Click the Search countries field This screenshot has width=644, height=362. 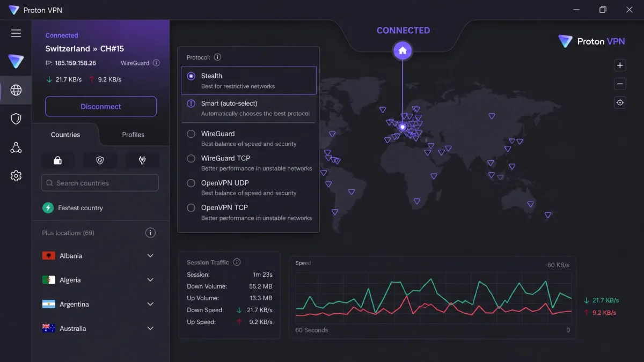[100, 183]
